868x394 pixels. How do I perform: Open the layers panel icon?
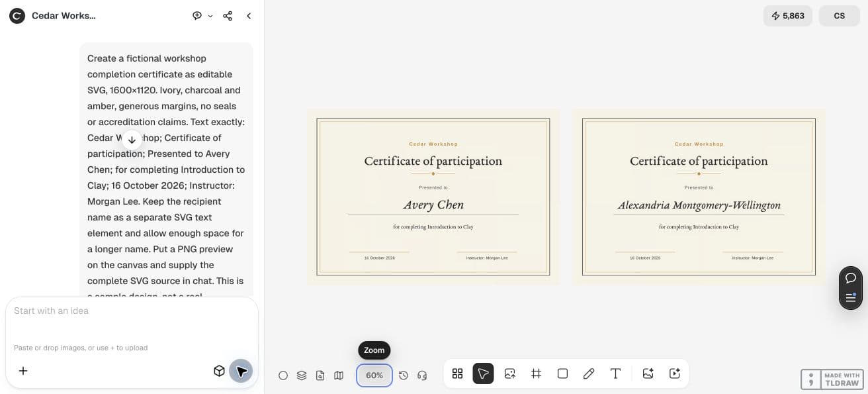(x=302, y=375)
